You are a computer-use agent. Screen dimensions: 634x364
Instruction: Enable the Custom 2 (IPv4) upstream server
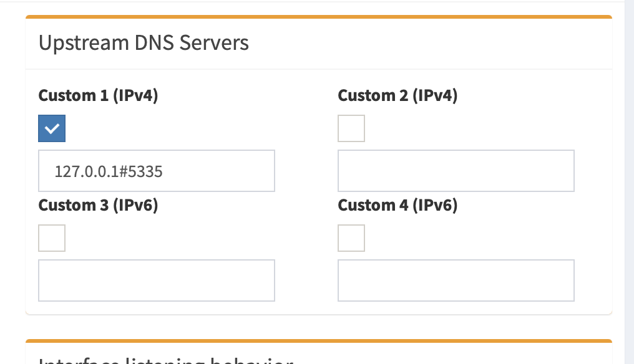pos(351,128)
